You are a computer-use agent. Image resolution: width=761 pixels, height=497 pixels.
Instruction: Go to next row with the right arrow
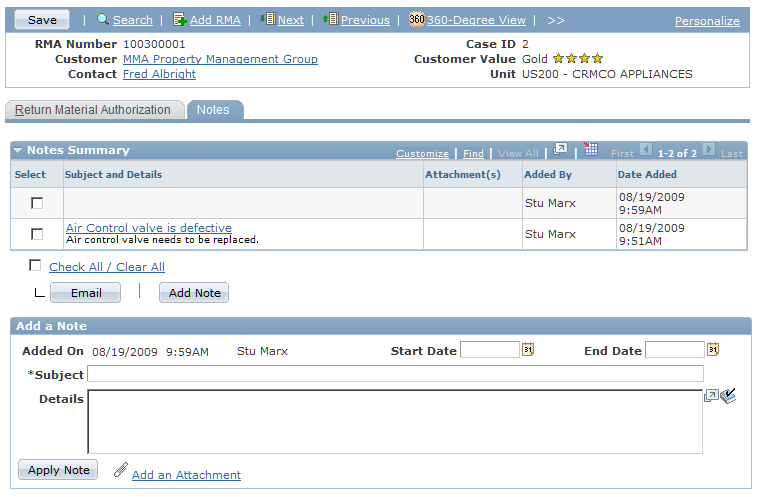(708, 150)
